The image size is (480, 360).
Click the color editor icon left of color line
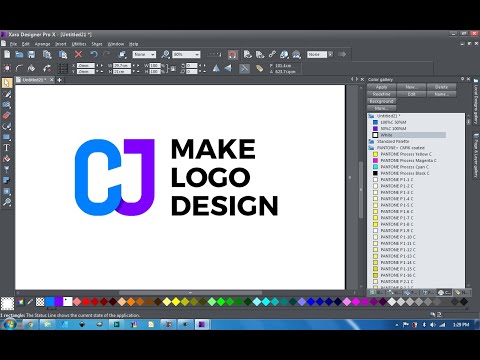21,302
